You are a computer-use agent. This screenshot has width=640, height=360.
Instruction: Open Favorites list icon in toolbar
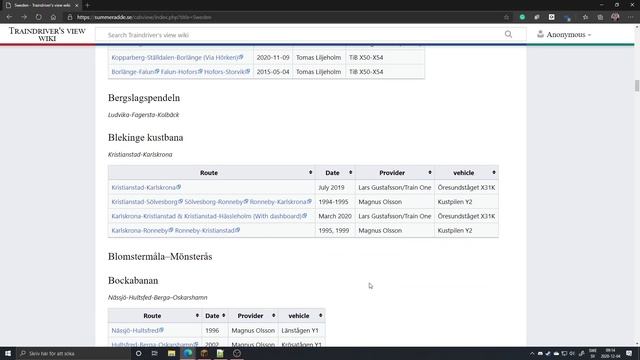(585, 17)
